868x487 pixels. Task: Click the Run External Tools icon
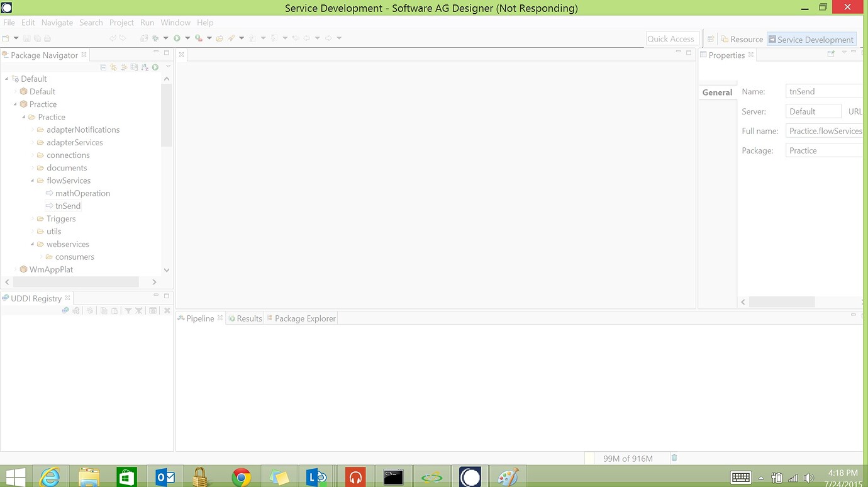tap(199, 38)
